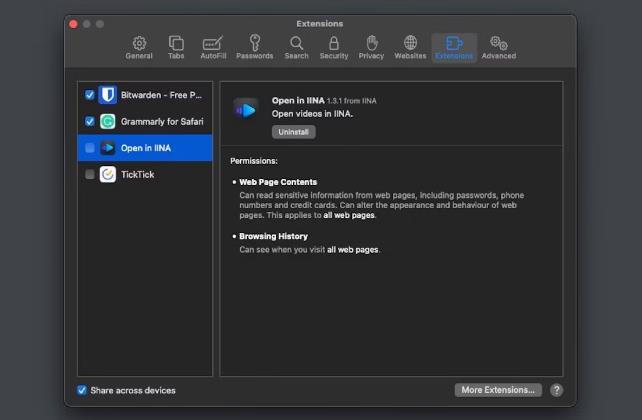Click the "Open videos in IINA." description
The height and width of the screenshot is (420, 642).
(x=312, y=114)
